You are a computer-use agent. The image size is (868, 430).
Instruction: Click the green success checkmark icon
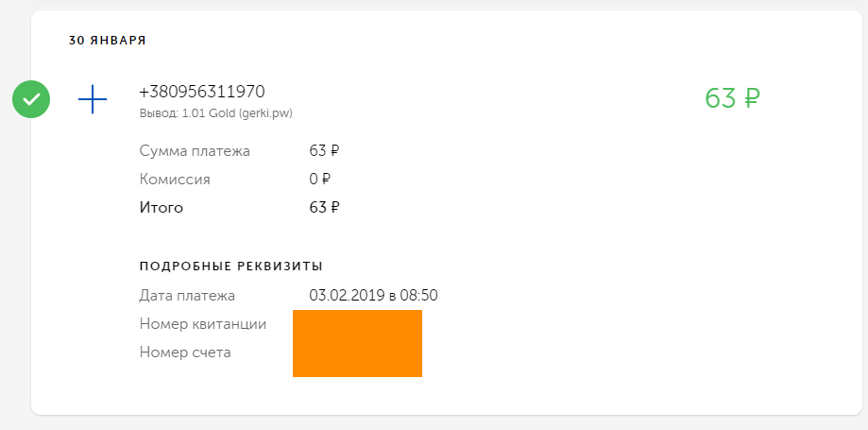pyautogui.click(x=31, y=99)
